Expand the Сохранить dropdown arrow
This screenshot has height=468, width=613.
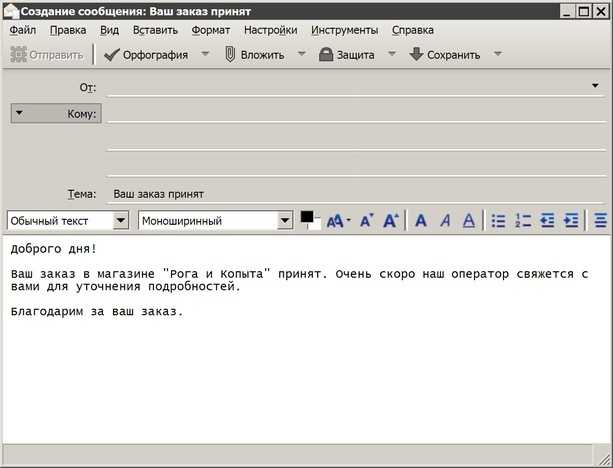point(498,54)
